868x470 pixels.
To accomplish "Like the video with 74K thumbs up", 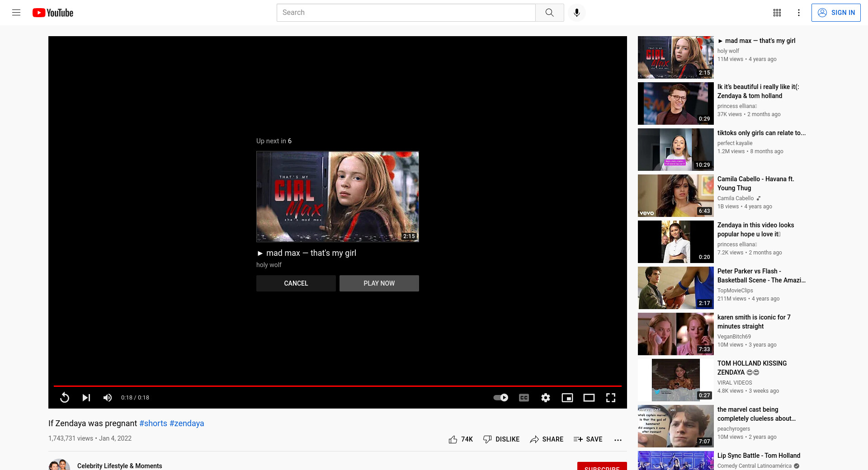I will click(x=461, y=439).
